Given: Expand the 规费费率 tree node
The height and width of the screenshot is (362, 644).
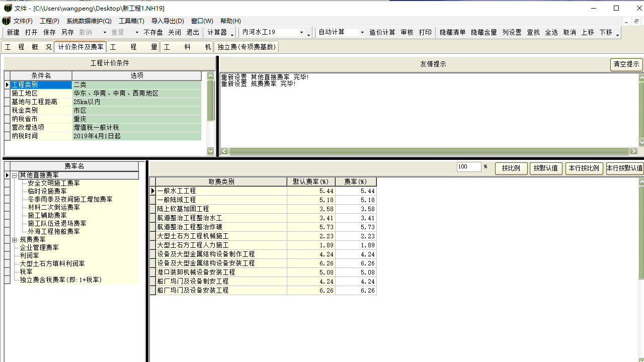Looking at the screenshot, I should pos(14,239).
